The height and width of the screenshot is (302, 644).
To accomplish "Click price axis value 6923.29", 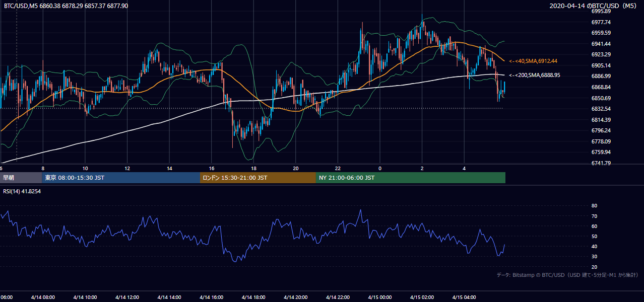I will click(601, 54).
